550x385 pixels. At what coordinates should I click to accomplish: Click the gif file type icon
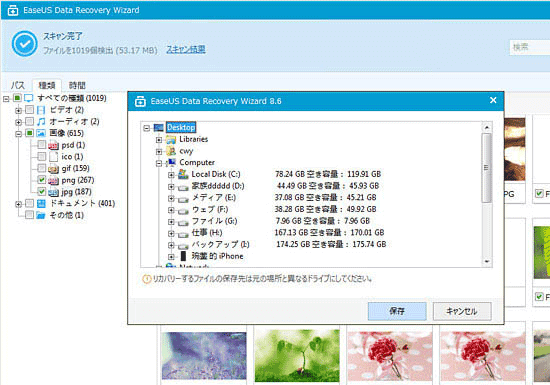pyautogui.click(x=53, y=169)
